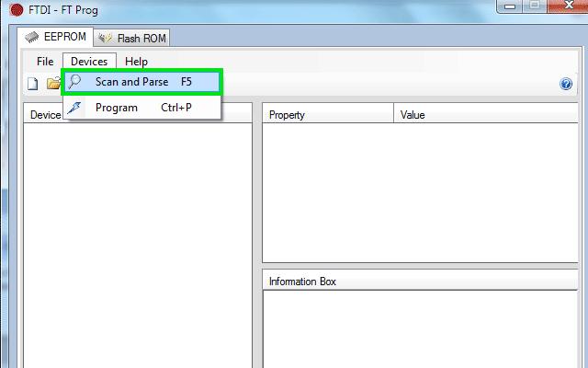The width and height of the screenshot is (588, 368).
Task: Click the Device Tree column header
Action: pos(43,115)
